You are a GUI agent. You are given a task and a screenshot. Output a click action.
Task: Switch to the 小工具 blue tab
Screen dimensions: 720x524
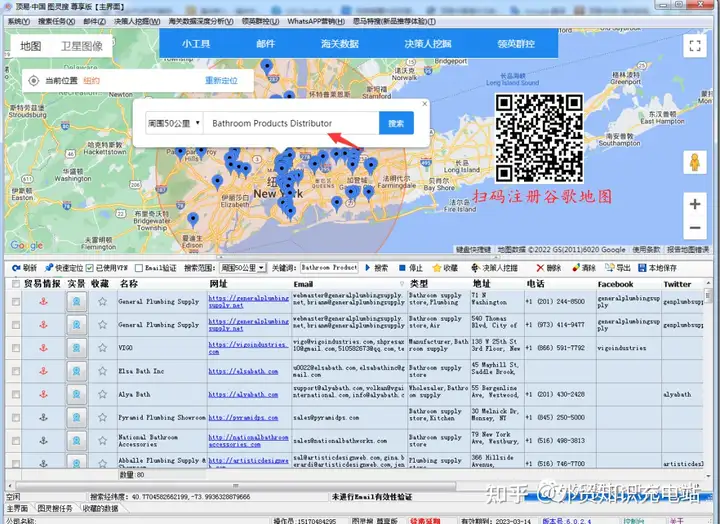coord(196,44)
